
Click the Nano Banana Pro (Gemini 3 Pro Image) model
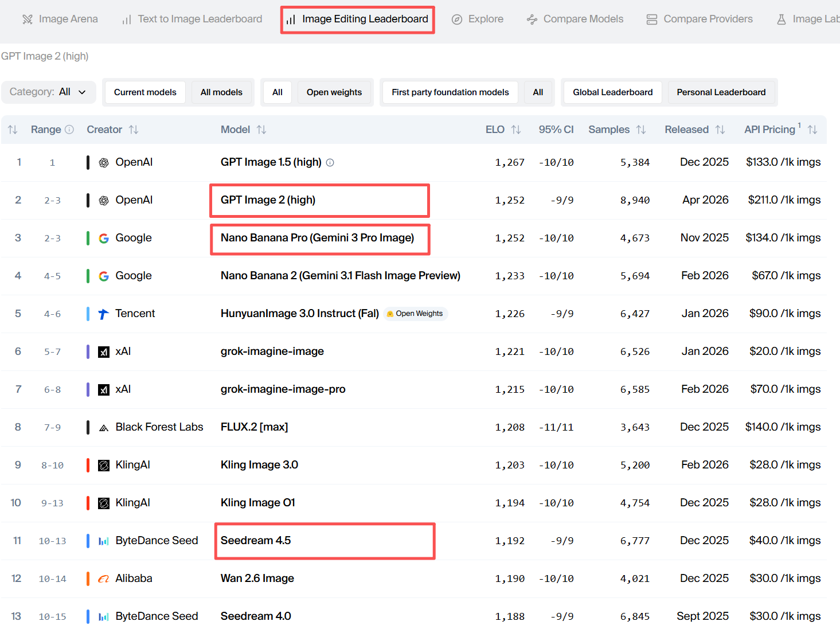click(317, 238)
